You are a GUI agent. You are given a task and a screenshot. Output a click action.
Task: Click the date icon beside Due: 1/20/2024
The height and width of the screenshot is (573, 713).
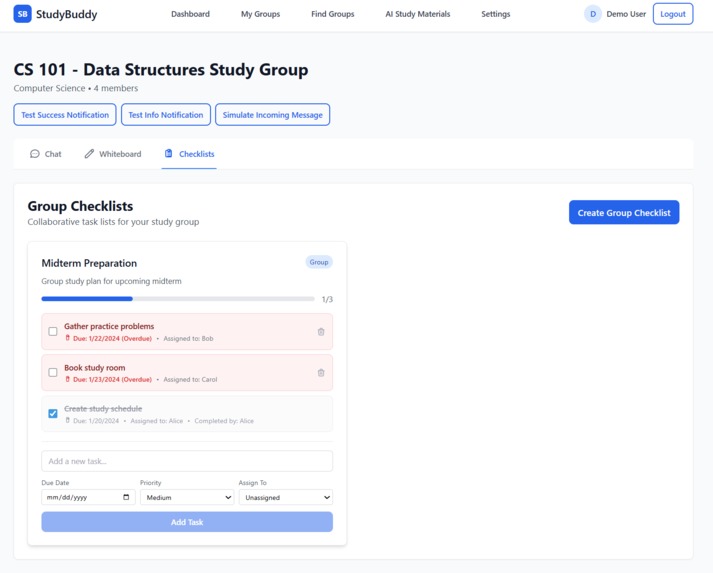[x=68, y=420]
